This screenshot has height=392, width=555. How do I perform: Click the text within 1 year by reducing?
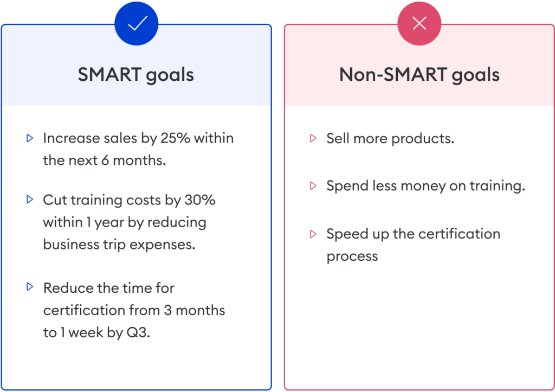125,223
